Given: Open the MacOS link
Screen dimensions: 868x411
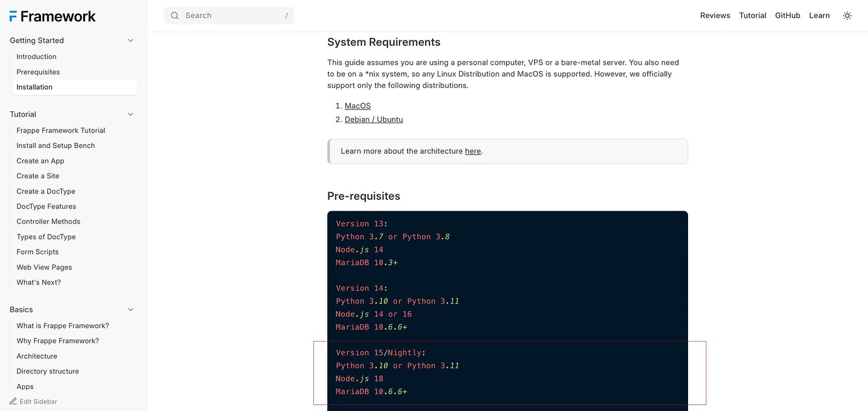Looking at the screenshot, I should (357, 106).
